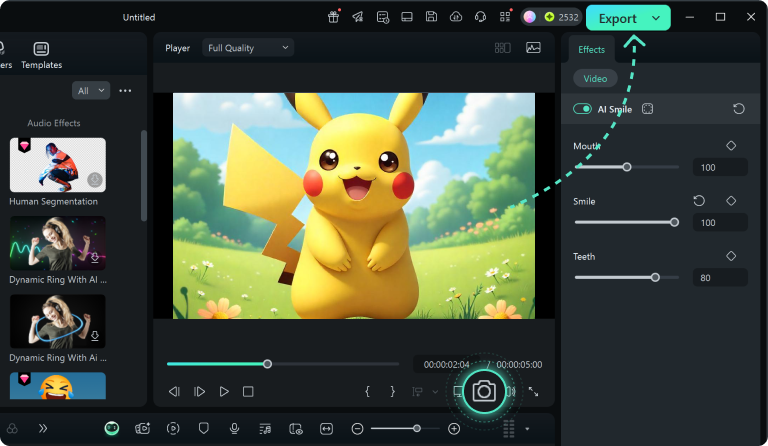768x446 pixels.
Task: Open the apps grid icon in title bar
Action: point(505,17)
